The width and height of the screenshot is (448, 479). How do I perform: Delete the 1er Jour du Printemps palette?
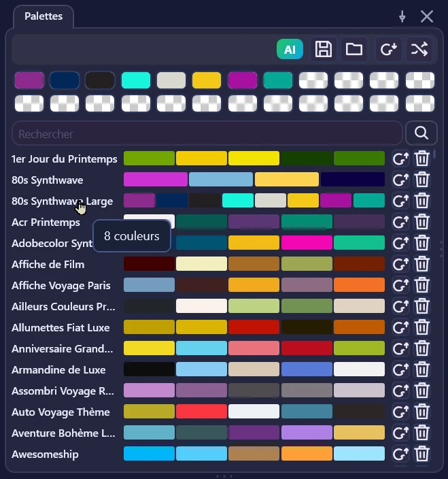421,159
